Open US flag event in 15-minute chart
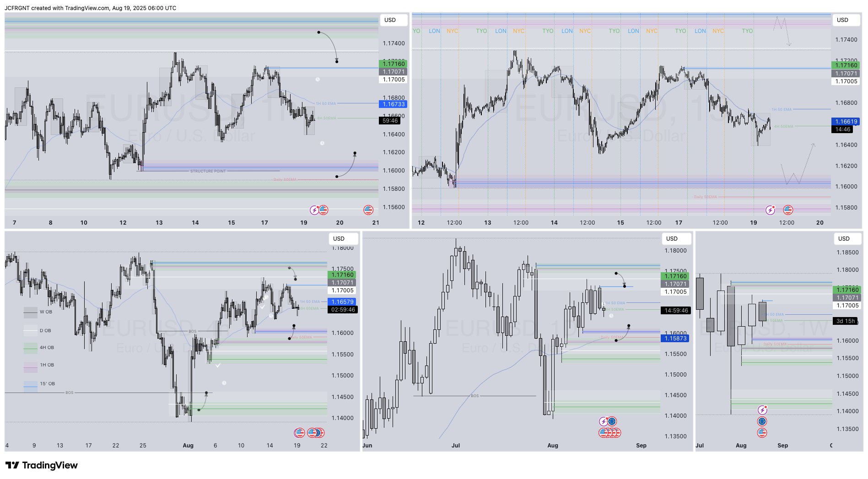Viewport: 868px width, 479px height. click(788, 210)
